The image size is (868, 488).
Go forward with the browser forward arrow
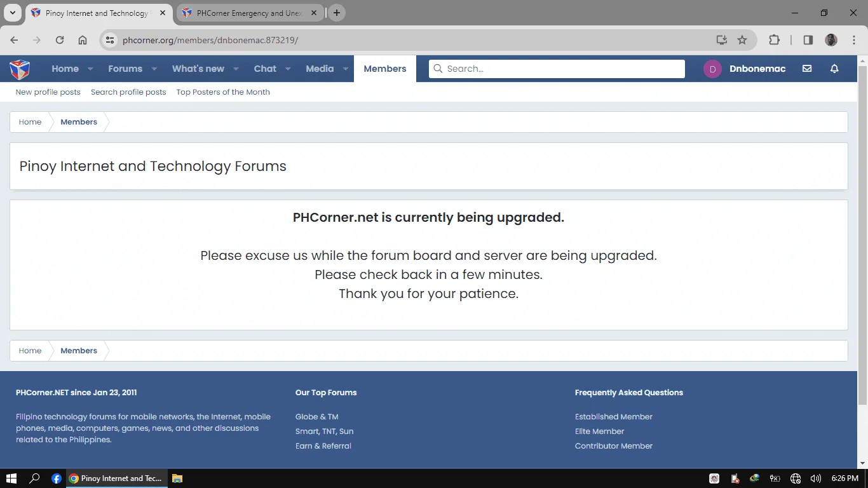tap(37, 40)
